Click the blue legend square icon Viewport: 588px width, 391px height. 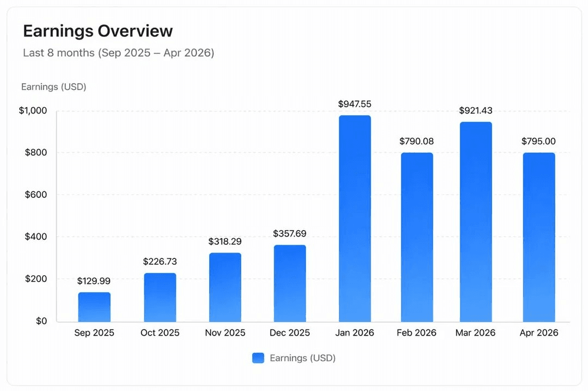(258, 358)
